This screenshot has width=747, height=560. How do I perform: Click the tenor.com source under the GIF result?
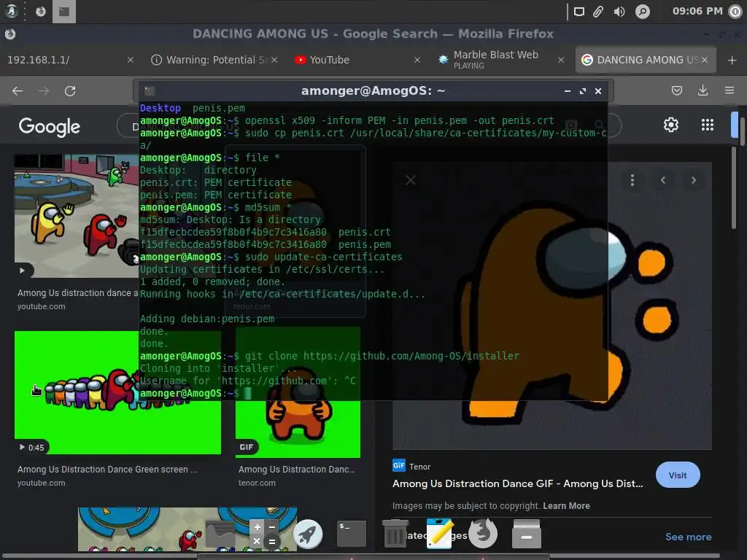pyautogui.click(x=257, y=483)
